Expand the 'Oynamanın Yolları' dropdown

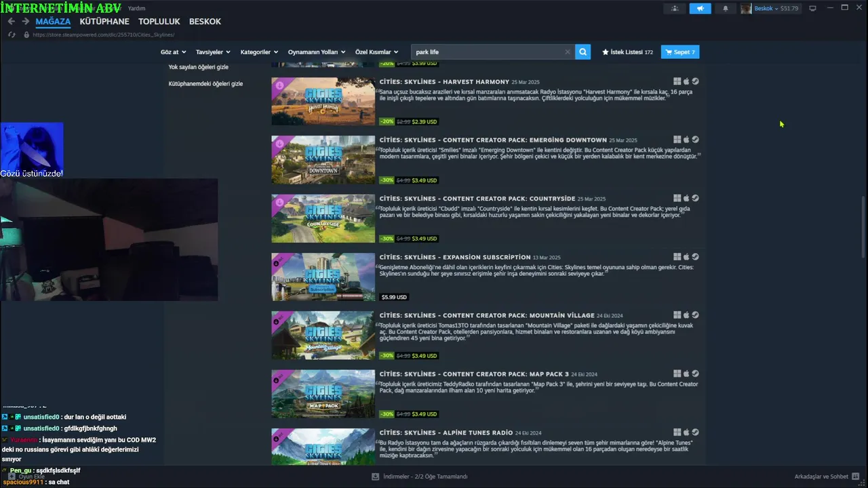tap(317, 52)
